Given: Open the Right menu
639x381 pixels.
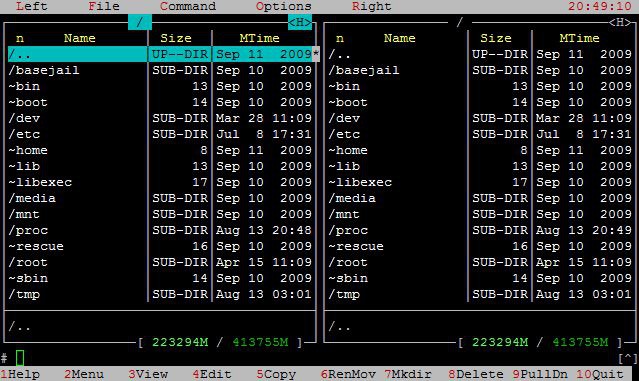Looking at the screenshot, I should click(x=371, y=7).
